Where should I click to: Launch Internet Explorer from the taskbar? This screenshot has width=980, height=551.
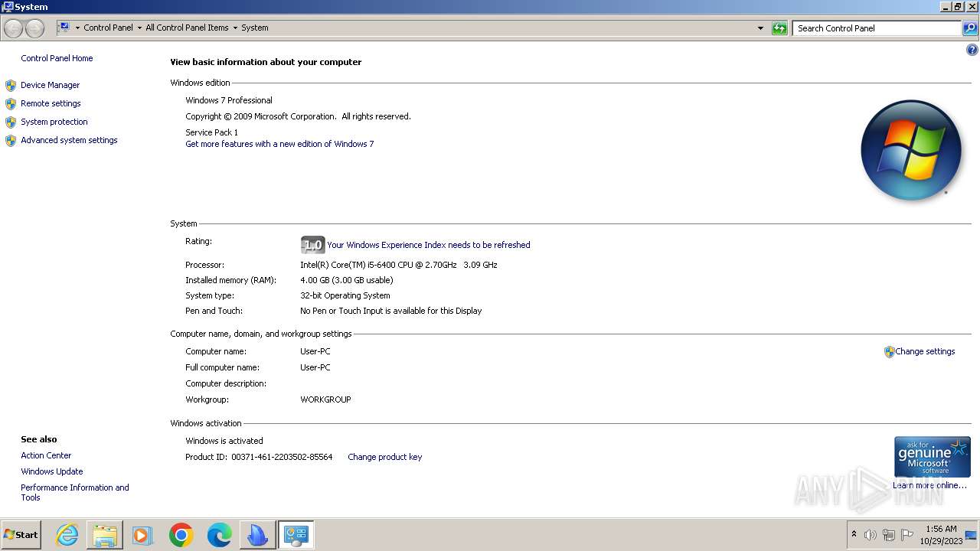(67, 535)
